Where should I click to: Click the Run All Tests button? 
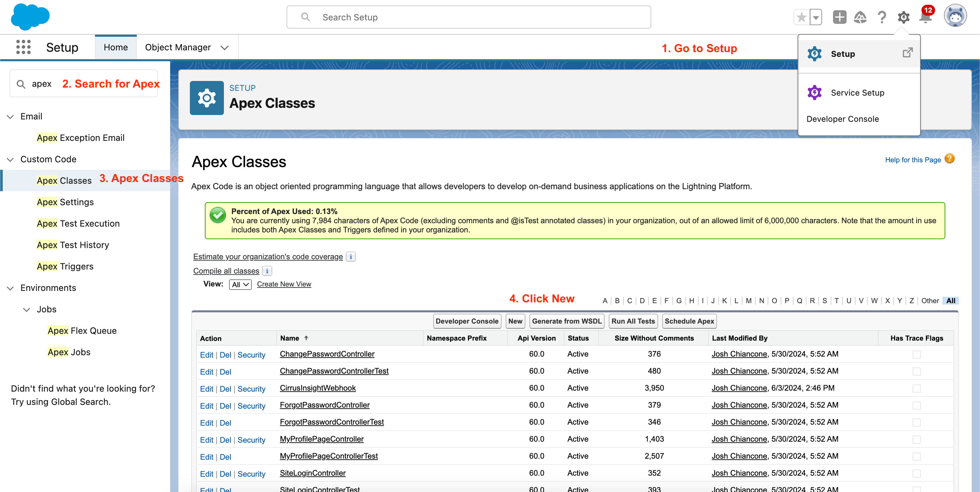633,321
